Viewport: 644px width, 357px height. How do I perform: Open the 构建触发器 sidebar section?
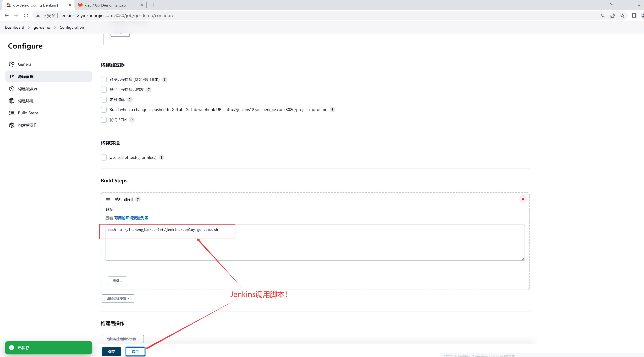[x=27, y=89]
